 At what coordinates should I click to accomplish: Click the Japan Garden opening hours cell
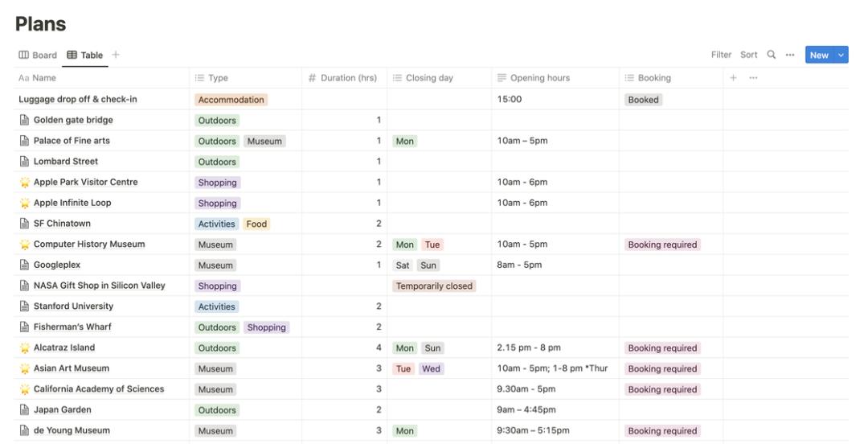(x=555, y=410)
